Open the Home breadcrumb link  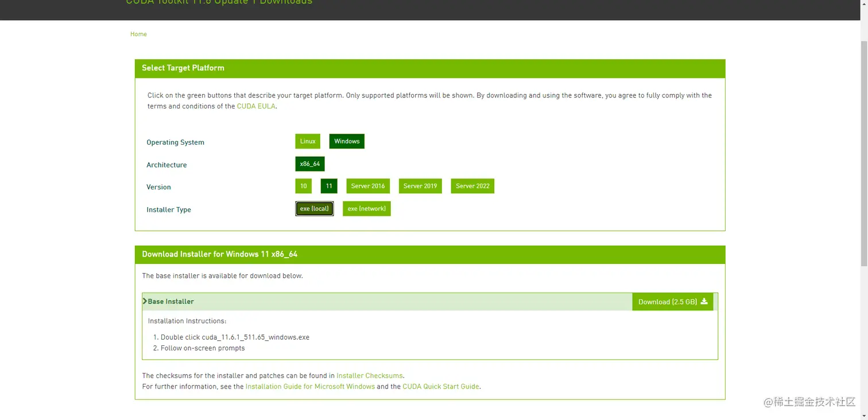coord(138,34)
